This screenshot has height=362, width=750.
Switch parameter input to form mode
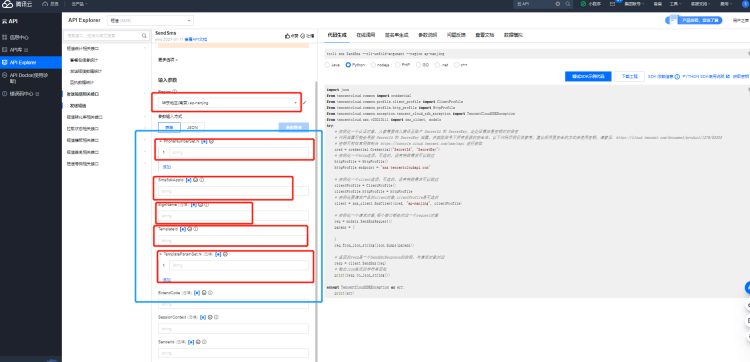click(x=169, y=127)
